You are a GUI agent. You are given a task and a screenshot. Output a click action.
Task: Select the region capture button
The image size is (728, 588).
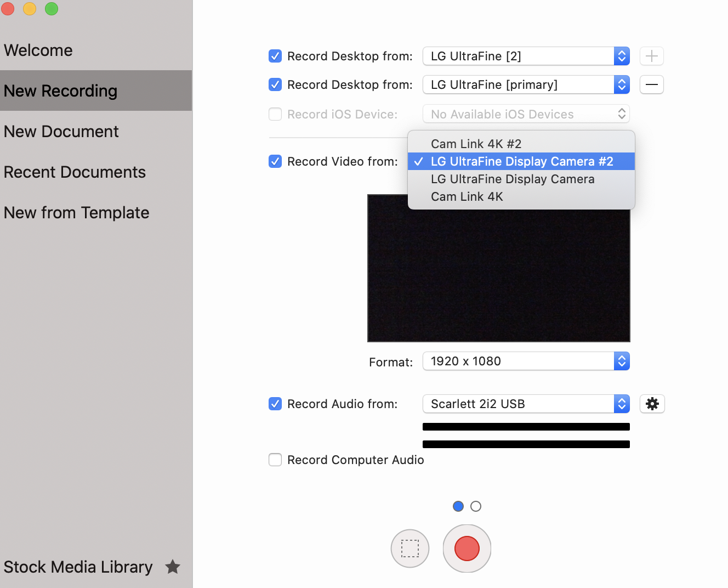coord(410,549)
